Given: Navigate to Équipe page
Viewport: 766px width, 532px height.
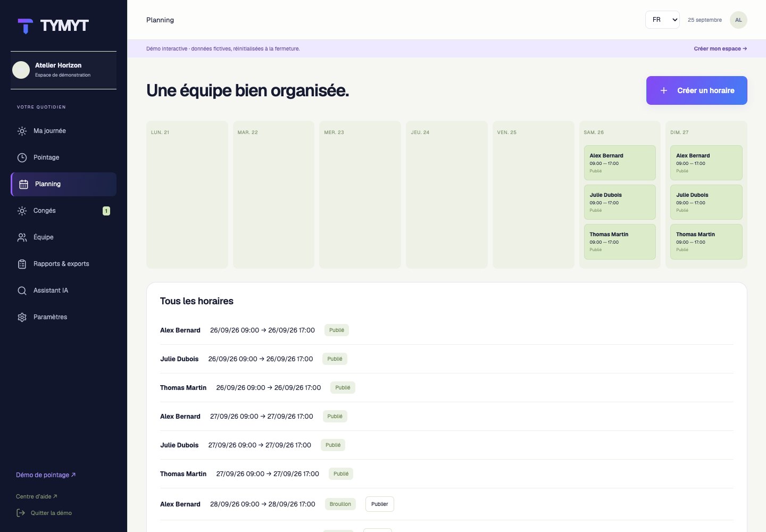Looking at the screenshot, I should tap(63, 237).
